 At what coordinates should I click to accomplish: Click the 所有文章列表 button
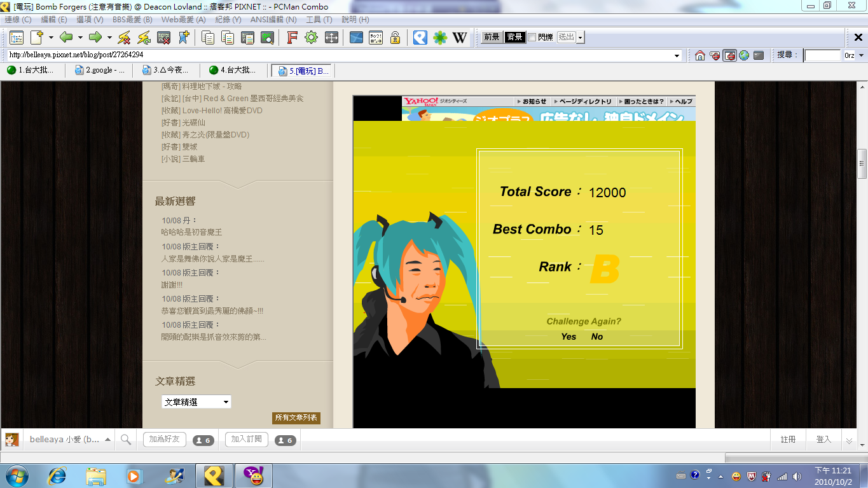296,418
